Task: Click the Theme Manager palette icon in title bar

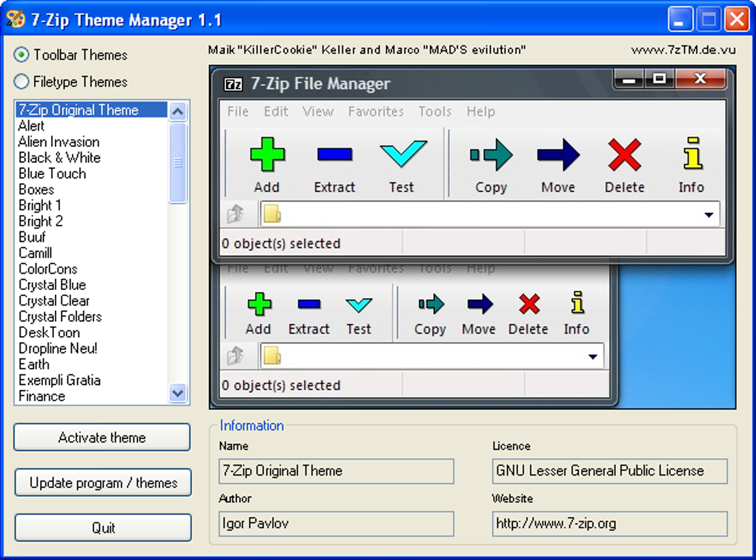Action: (x=16, y=19)
